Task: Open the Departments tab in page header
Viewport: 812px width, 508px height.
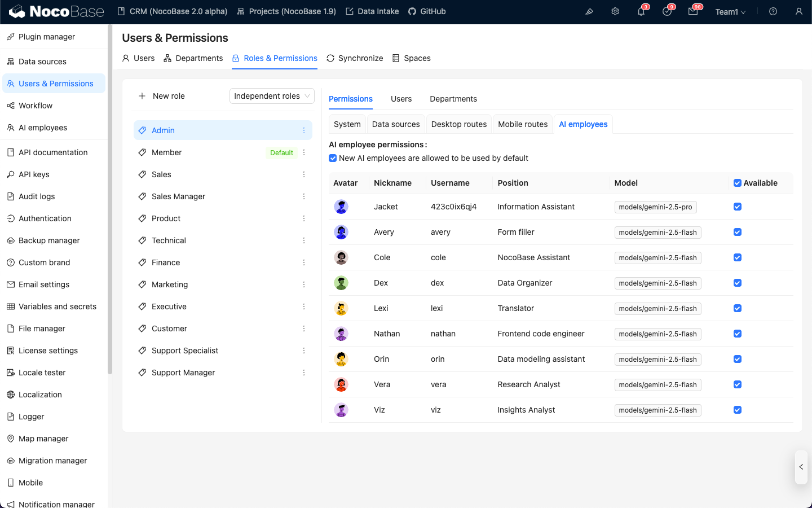Action: (x=193, y=58)
